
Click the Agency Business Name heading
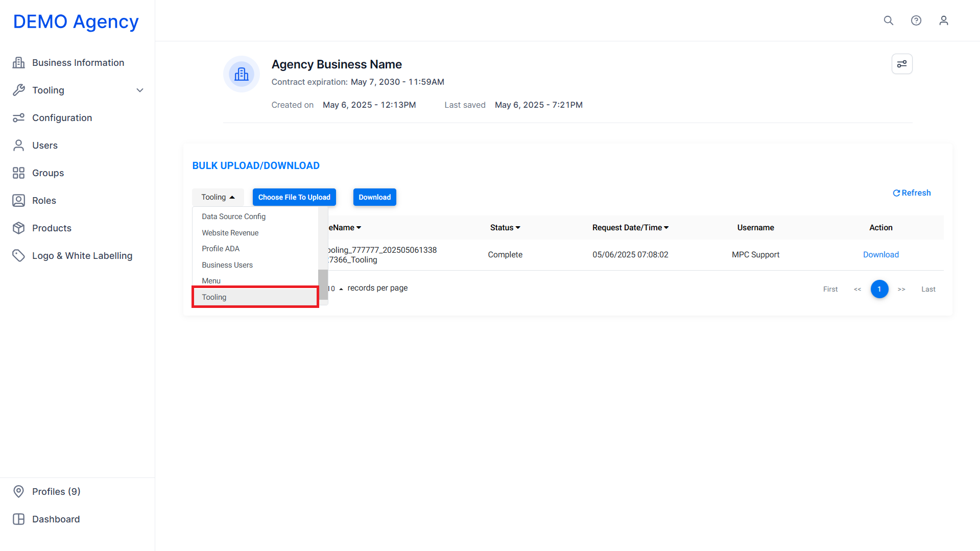click(x=337, y=64)
